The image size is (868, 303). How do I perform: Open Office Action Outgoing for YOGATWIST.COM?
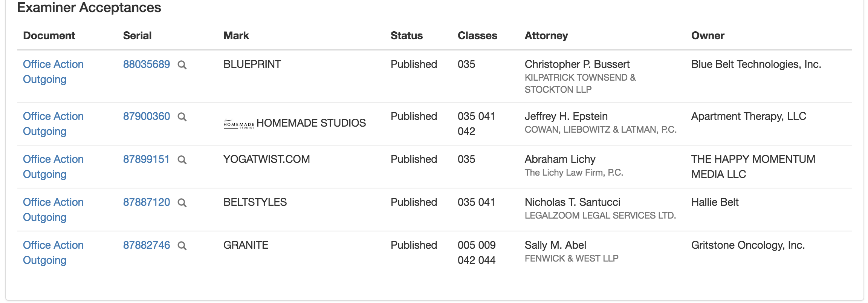pos(53,167)
